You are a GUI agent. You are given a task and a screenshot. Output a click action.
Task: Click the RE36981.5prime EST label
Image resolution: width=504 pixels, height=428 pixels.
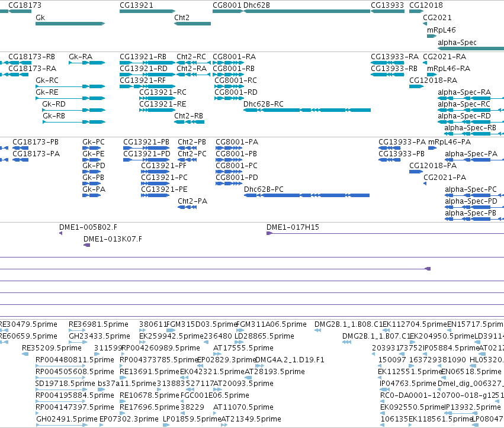click(98, 324)
